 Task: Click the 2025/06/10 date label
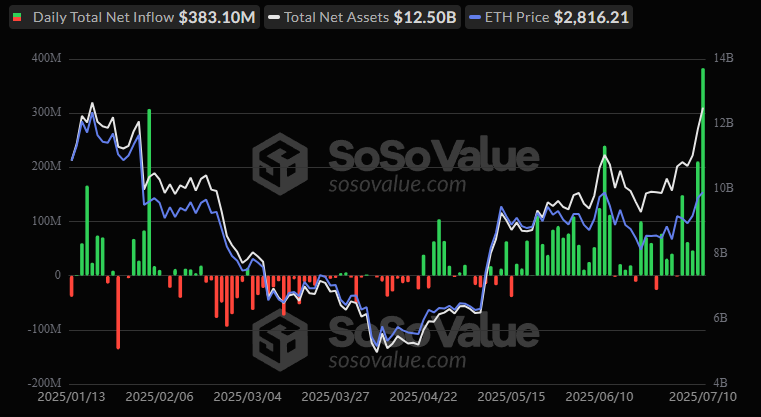click(x=599, y=397)
